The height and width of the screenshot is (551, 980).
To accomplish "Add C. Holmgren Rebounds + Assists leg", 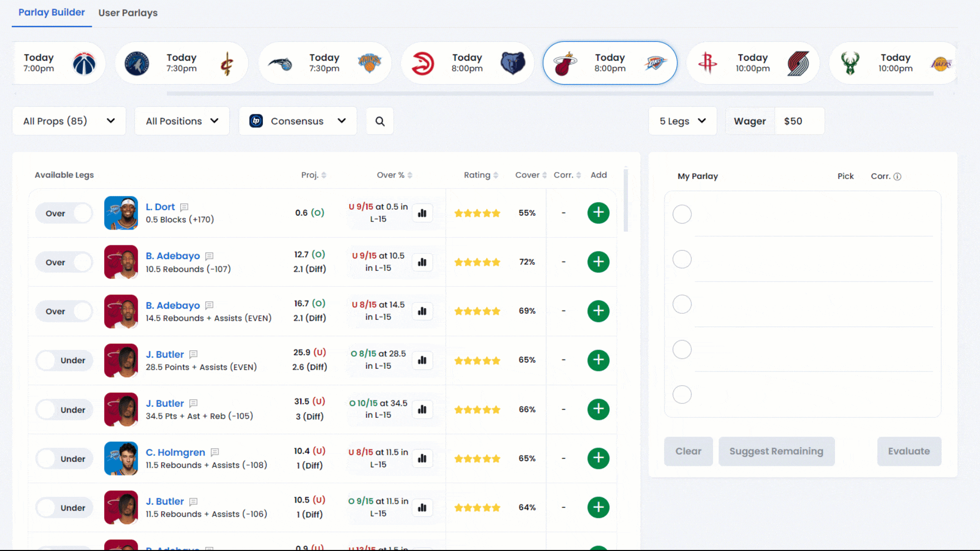I will tap(598, 458).
